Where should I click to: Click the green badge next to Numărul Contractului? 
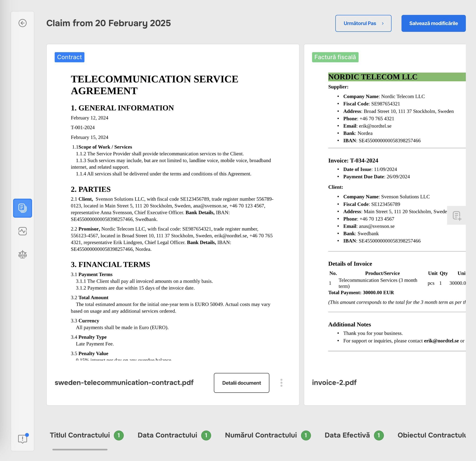point(306,435)
